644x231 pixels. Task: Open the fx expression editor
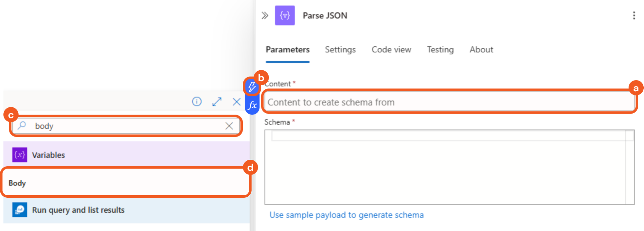click(252, 105)
